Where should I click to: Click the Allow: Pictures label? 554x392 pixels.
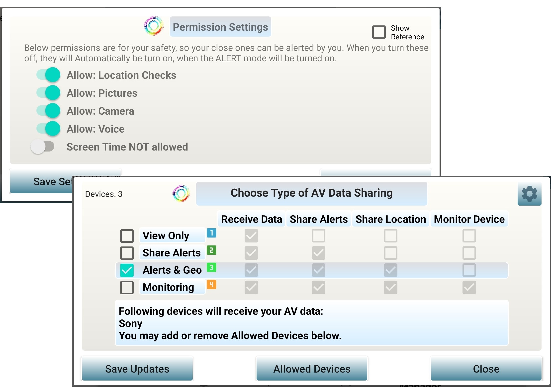pyautogui.click(x=102, y=93)
